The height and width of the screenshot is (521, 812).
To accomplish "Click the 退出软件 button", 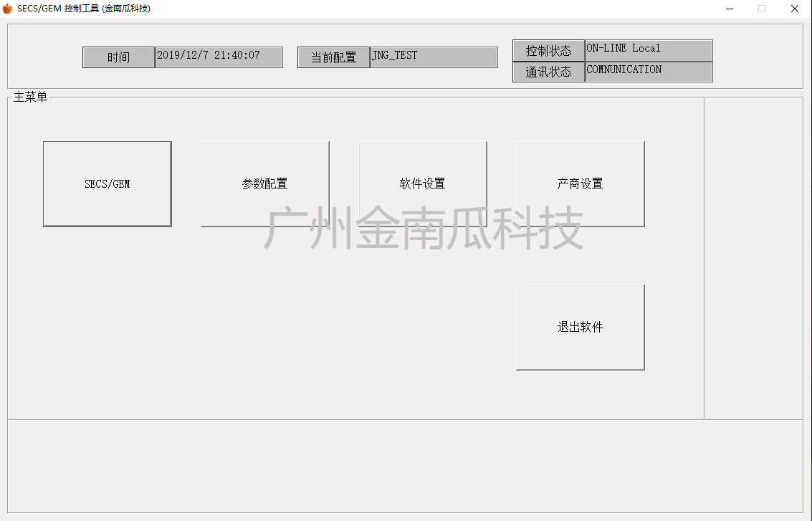I will 580,328.
